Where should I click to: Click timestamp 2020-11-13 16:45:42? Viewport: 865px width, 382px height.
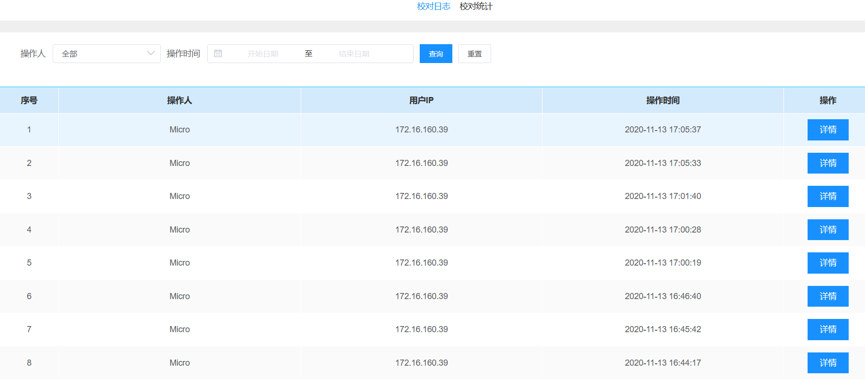coord(663,330)
